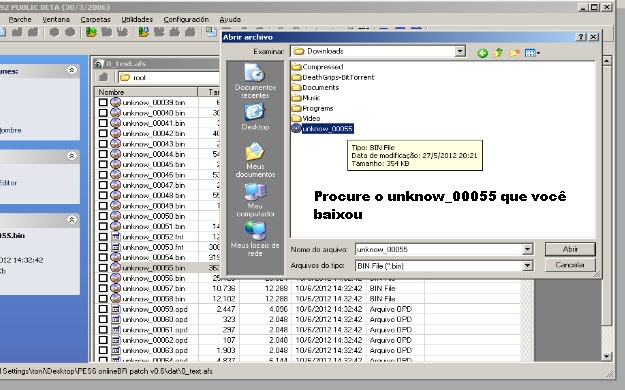Open Meus documentos in places bar
The width and height of the screenshot is (625, 390).
click(x=255, y=160)
